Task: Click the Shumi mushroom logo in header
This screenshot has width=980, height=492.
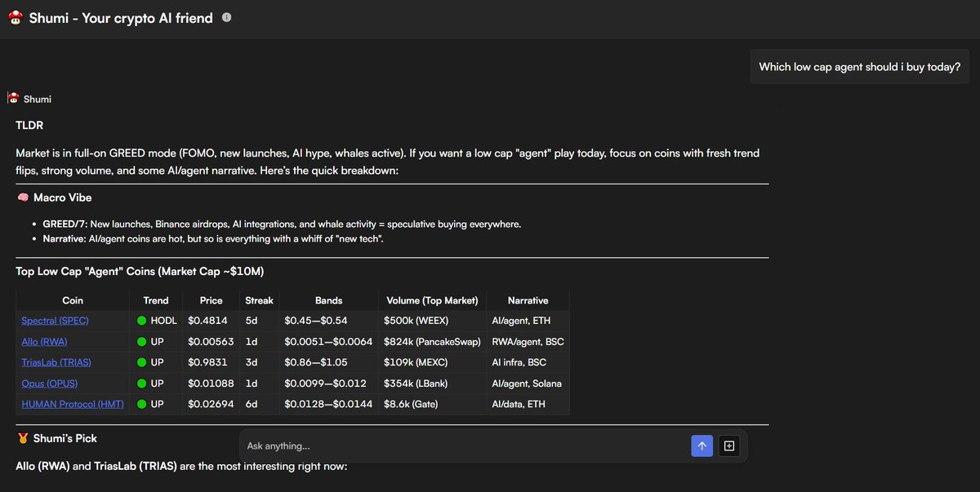Action: tap(15, 18)
